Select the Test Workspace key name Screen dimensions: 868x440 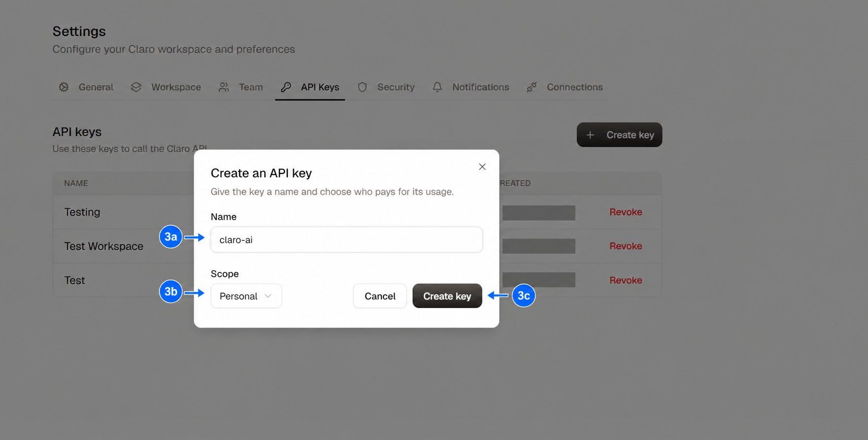(x=104, y=246)
